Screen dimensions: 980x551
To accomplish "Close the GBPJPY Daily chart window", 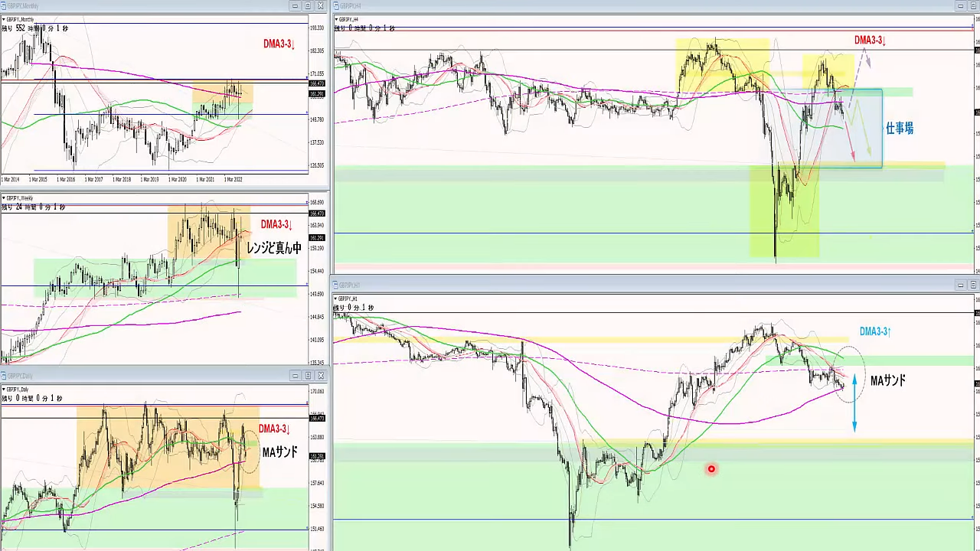I will click(321, 376).
